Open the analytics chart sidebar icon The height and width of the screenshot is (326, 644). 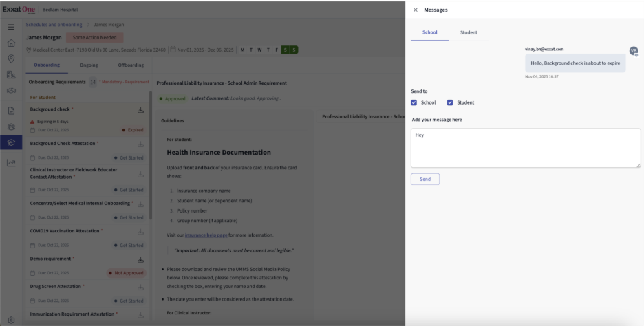(11, 163)
